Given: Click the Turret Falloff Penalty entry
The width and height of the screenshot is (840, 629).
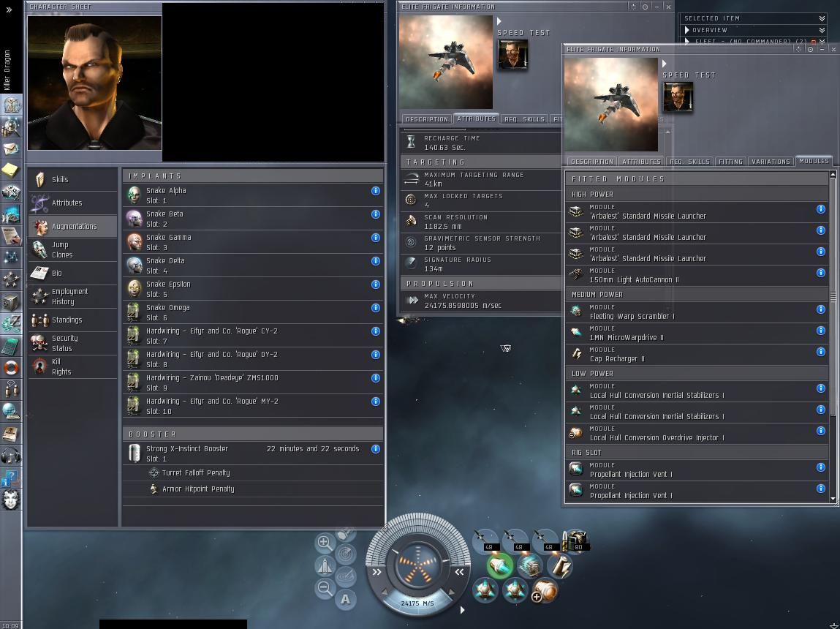Looking at the screenshot, I should [253, 473].
